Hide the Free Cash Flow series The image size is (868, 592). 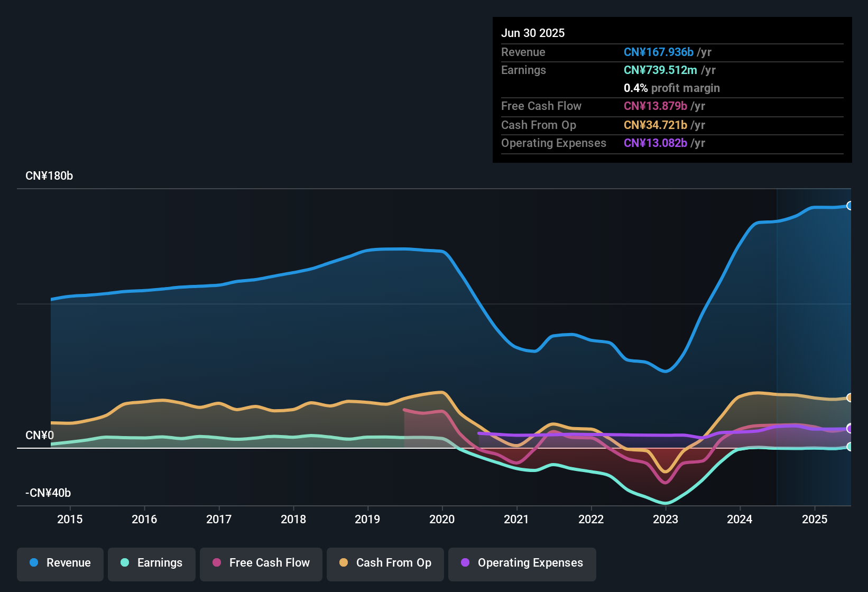pyautogui.click(x=261, y=563)
